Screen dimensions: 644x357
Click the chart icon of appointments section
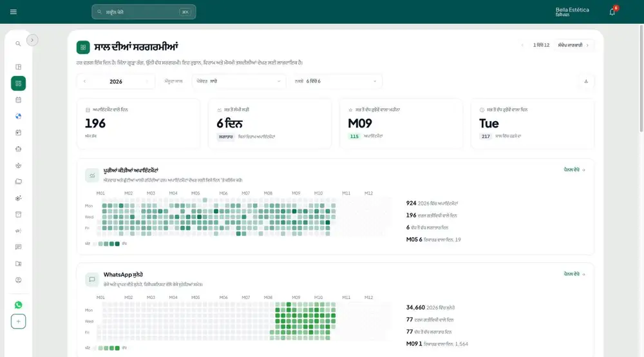92,175
